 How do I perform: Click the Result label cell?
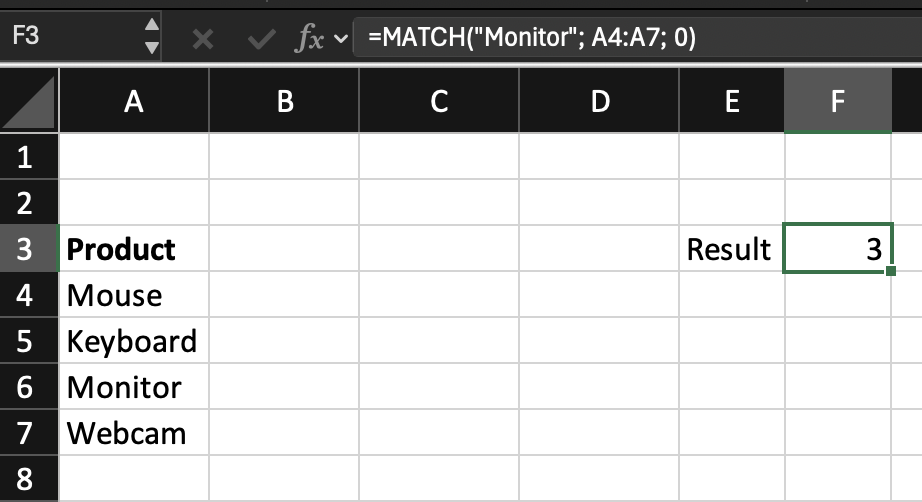(x=731, y=249)
